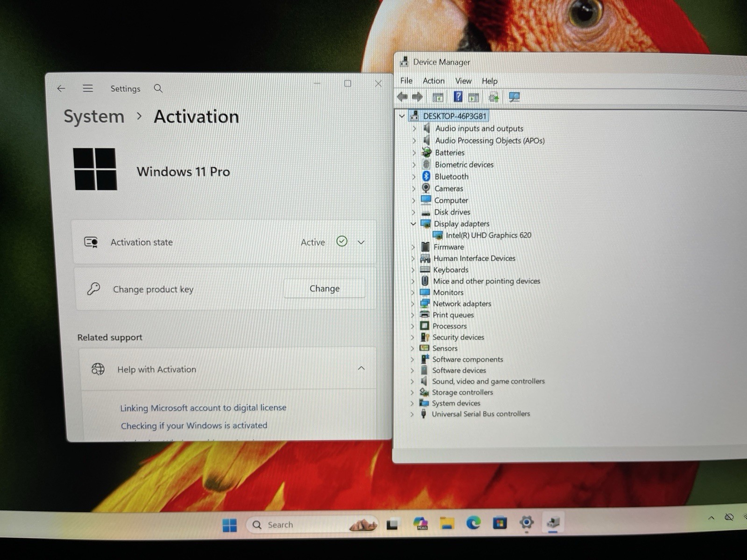The image size is (747, 560).
Task: Collapse the Help with Activation section
Action: coord(361,368)
